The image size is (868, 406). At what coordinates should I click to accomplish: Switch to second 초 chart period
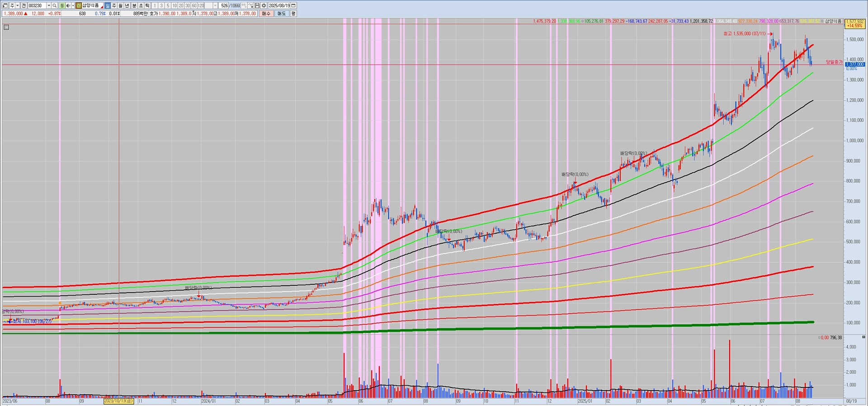(x=141, y=5)
